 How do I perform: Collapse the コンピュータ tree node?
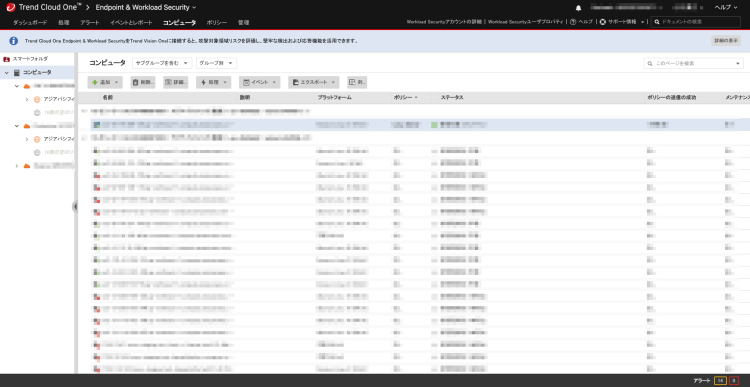coord(7,73)
